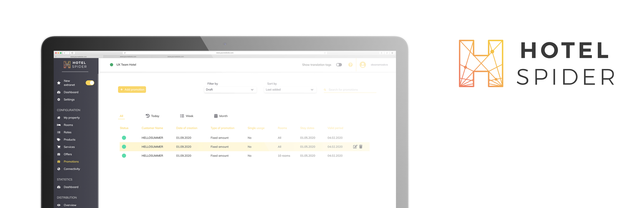Open the user avatar icon
The height and width of the screenshot is (208, 644).
363,65
